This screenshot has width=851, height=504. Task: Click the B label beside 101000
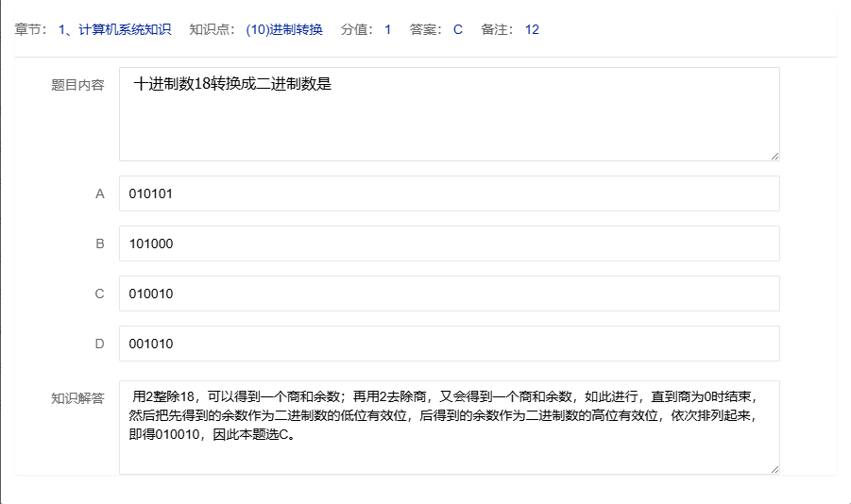coord(100,244)
